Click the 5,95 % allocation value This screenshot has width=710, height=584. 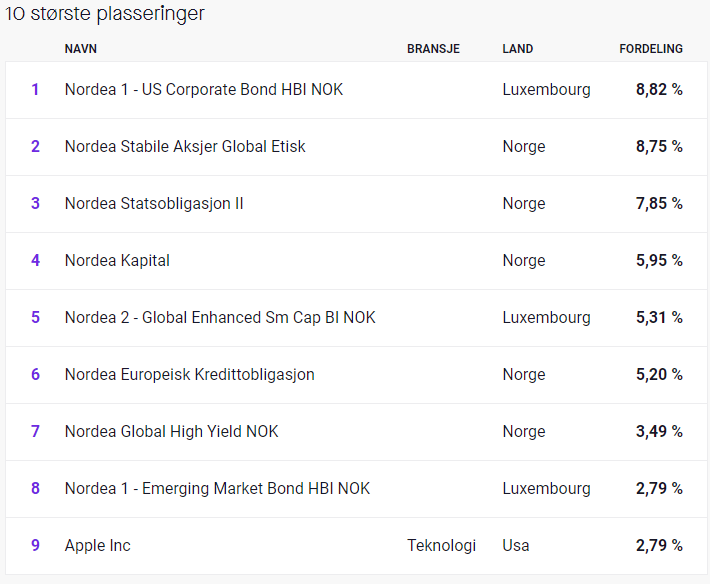point(659,261)
